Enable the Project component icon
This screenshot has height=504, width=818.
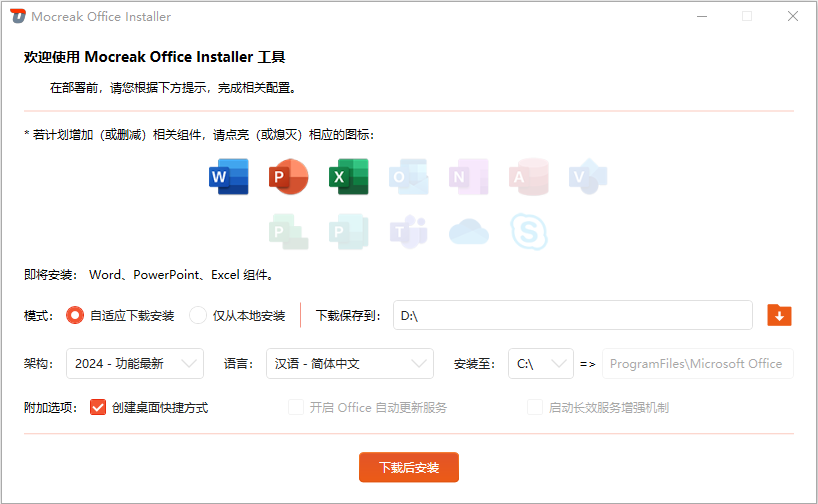(288, 232)
